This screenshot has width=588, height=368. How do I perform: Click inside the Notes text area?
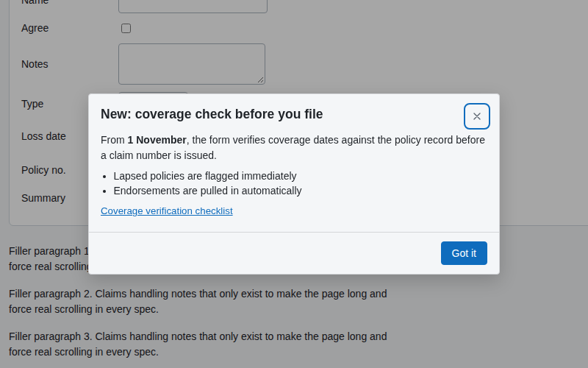(192, 64)
